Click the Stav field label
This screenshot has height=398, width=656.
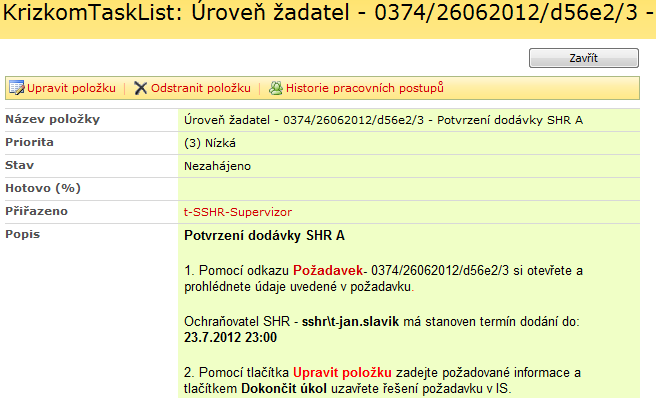pos(20,165)
